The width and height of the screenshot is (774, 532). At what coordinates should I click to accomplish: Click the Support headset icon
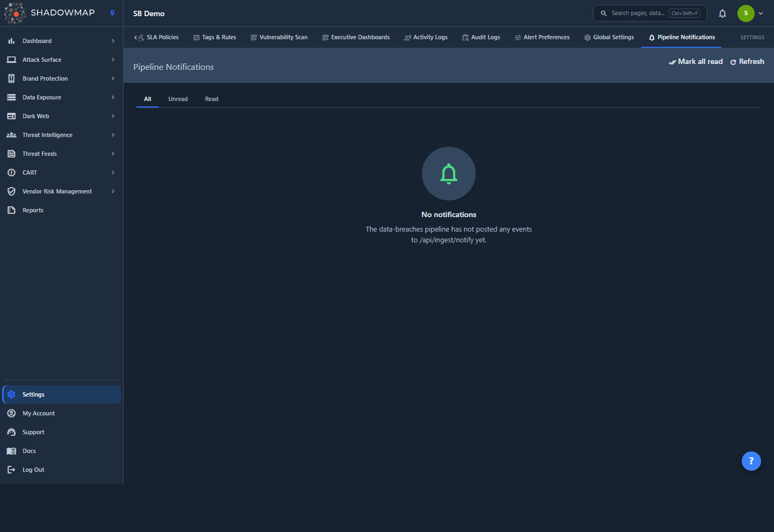[x=11, y=432]
